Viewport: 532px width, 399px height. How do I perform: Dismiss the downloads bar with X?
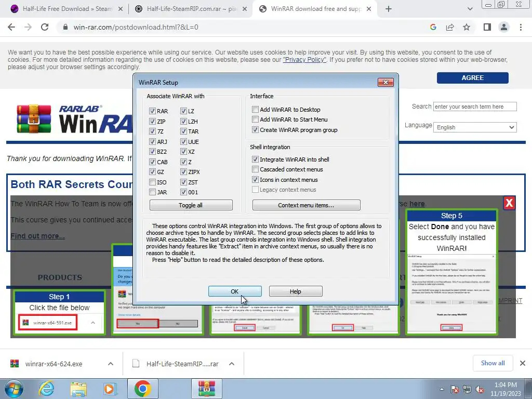523,363
